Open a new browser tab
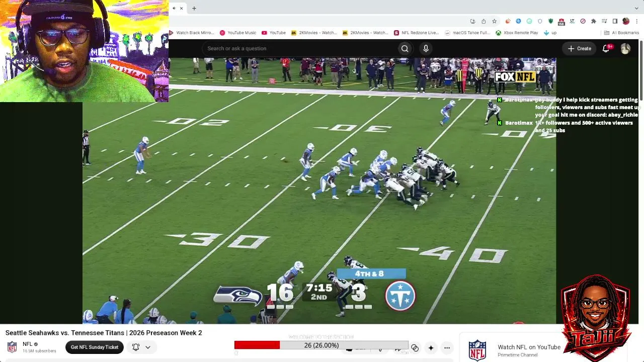Image resolution: width=644 pixels, height=362 pixels. click(x=194, y=8)
